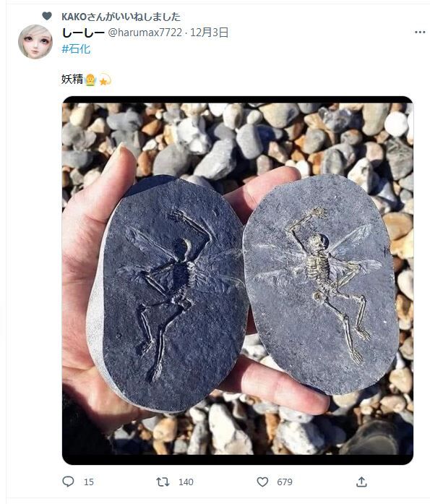Open the doll-face profile avatar
Screen dimensions: 430x504
coord(35,42)
